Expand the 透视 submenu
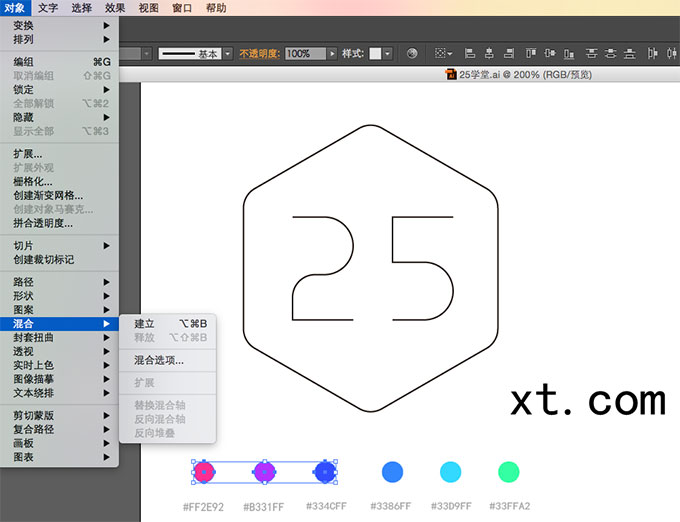680x522 pixels. click(x=59, y=352)
